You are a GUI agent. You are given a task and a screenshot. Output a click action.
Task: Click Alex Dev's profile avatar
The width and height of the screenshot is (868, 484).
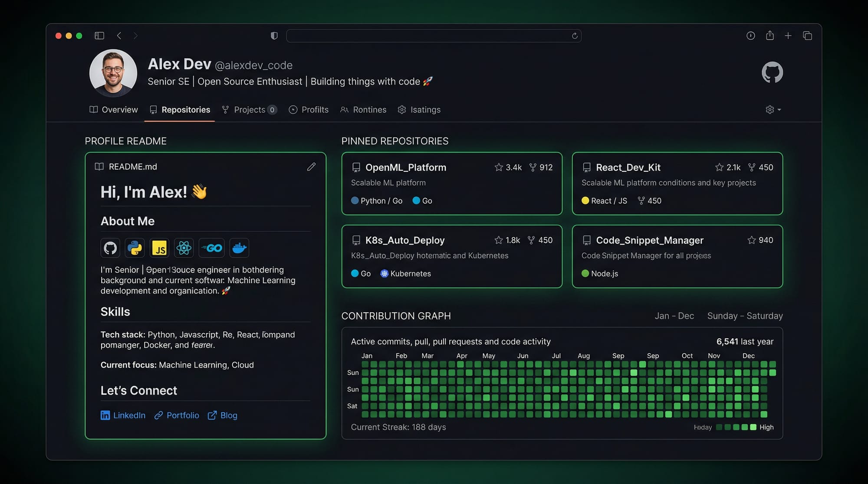[x=113, y=72]
